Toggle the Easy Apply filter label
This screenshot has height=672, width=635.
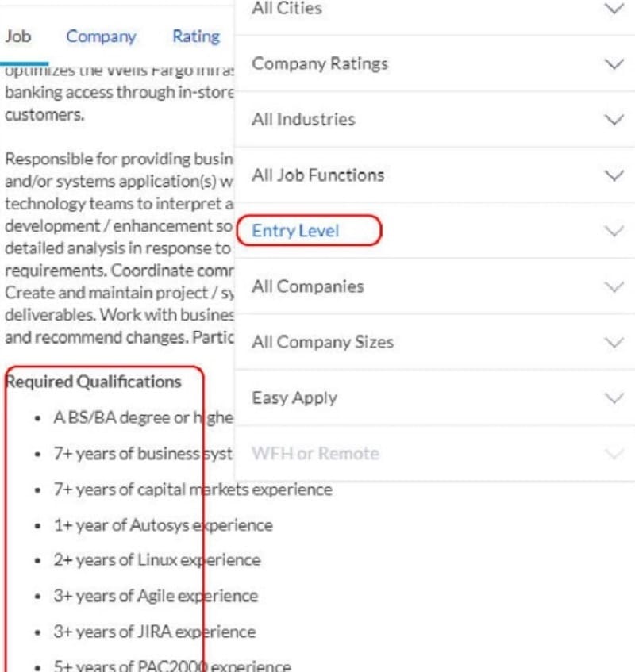tap(294, 398)
